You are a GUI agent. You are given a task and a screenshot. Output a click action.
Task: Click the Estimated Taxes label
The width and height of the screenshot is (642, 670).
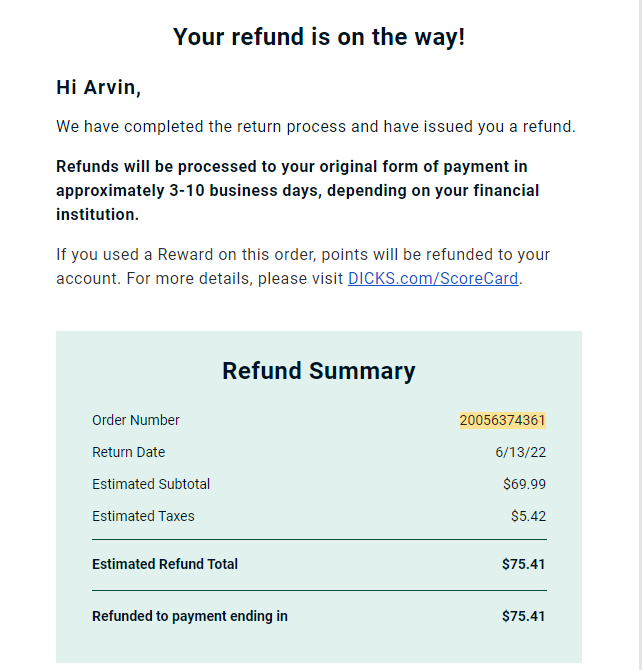(x=143, y=516)
